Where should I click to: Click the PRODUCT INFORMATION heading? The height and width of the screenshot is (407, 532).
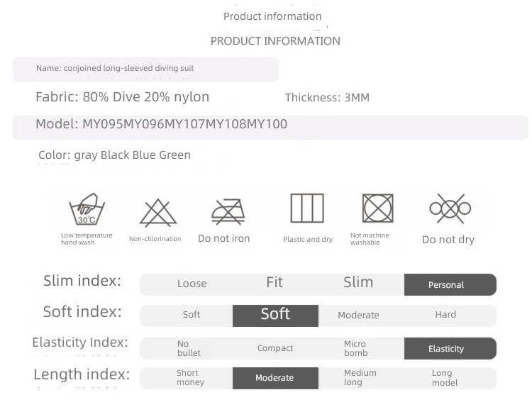tap(275, 41)
